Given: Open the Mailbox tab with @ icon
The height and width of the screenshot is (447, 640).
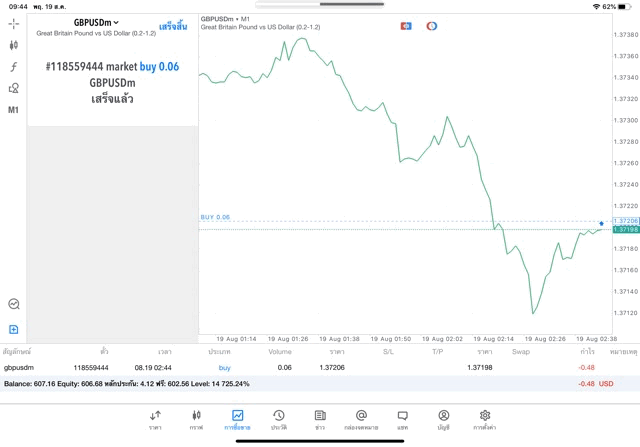Looking at the screenshot, I should 361,420.
